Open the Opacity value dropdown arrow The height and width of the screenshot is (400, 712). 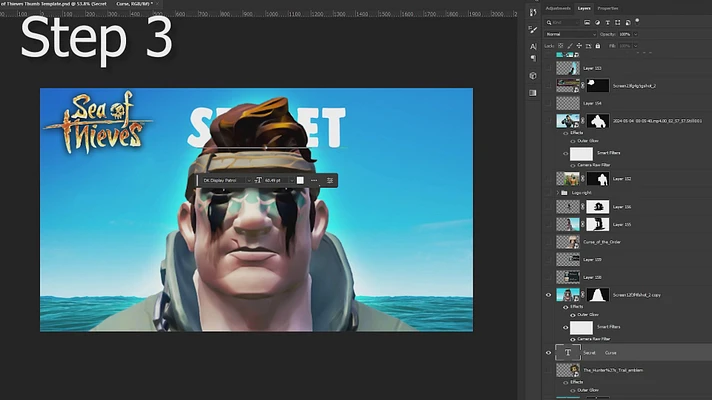635,34
